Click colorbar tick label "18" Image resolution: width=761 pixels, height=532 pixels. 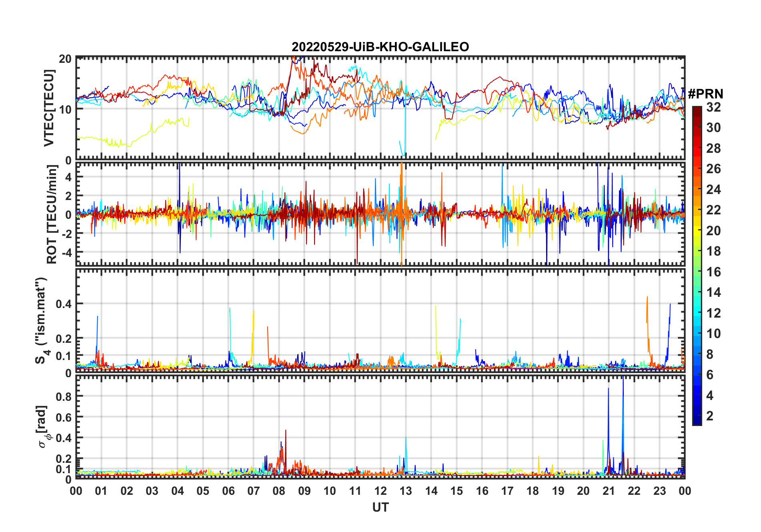[x=713, y=251]
